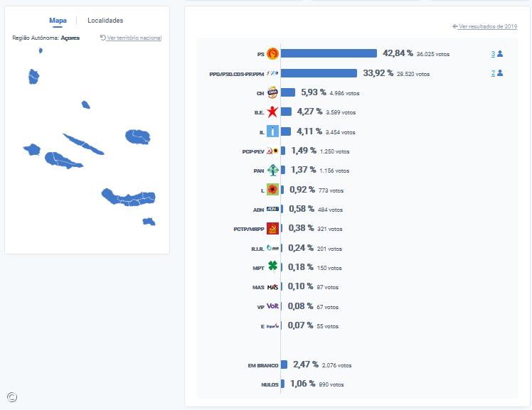
Task: Click the IL blue party icon
Action: 272,131
